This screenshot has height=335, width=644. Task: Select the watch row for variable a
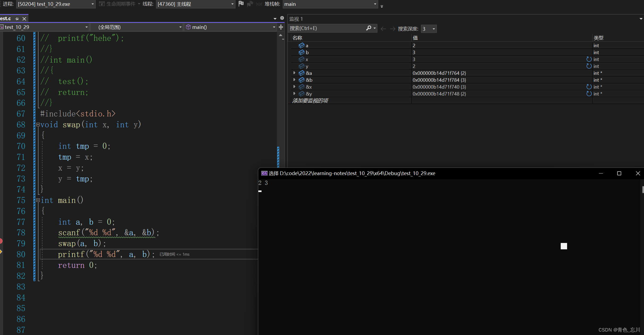467,46
